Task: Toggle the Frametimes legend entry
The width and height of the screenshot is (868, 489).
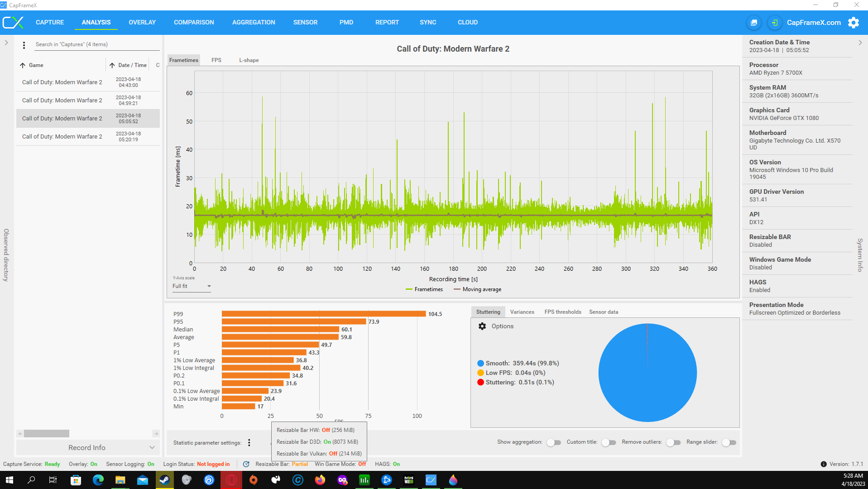Action: [424, 290]
